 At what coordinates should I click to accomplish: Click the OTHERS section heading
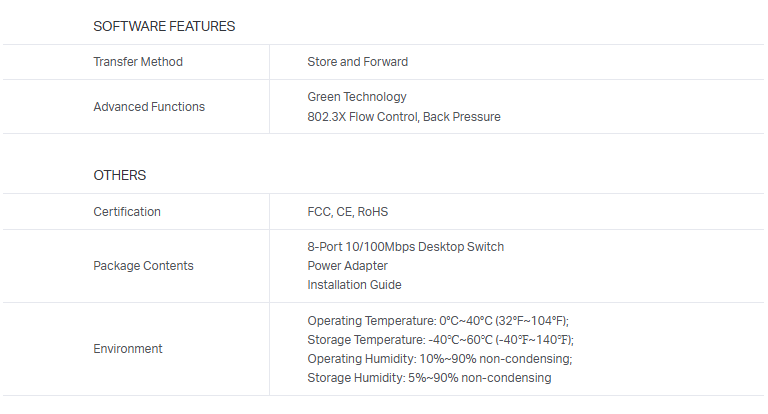coord(120,175)
